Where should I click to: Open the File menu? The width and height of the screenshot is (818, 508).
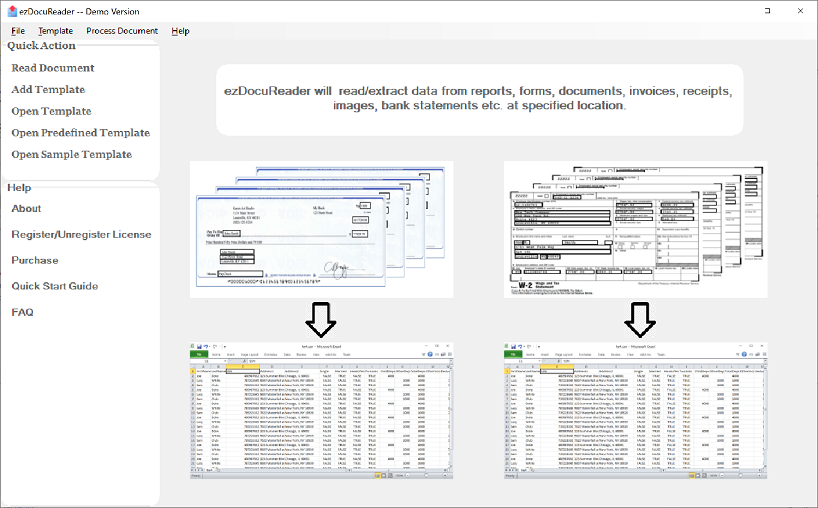[18, 31]
